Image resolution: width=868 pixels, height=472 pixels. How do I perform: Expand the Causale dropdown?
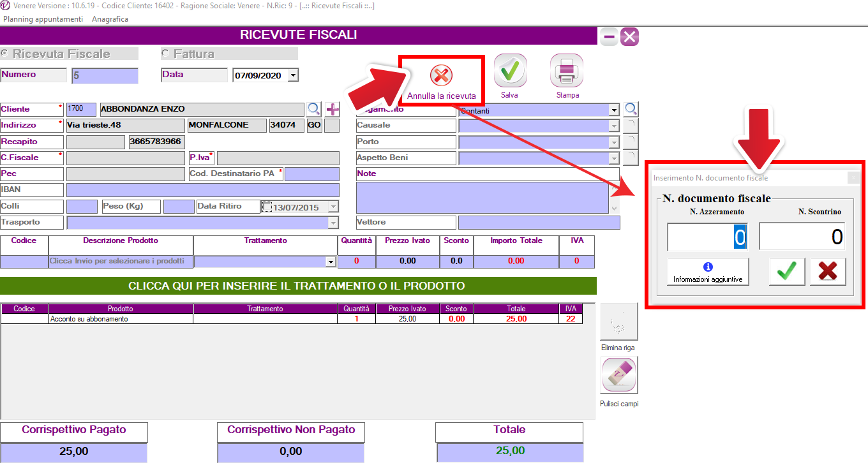click(x=614, y=126)
